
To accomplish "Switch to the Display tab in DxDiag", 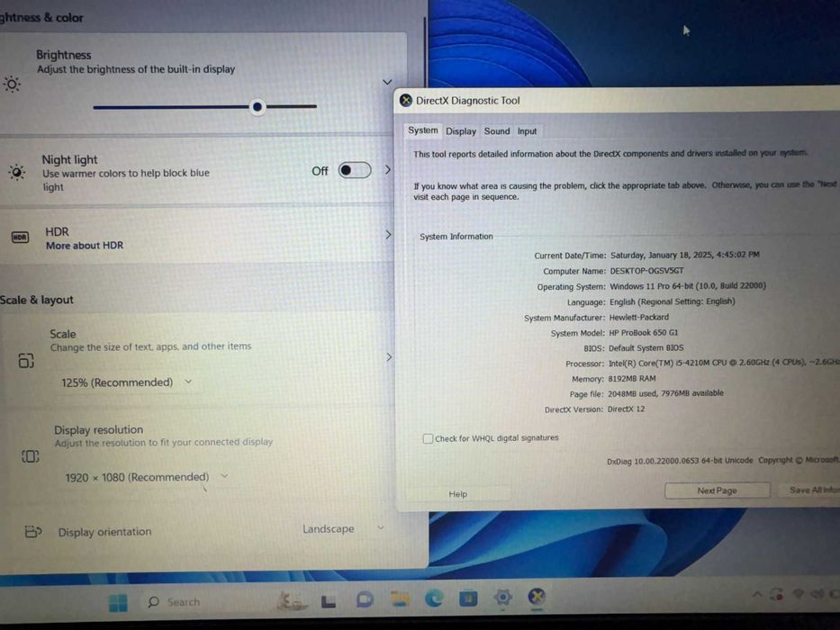I will pos(461,131).
